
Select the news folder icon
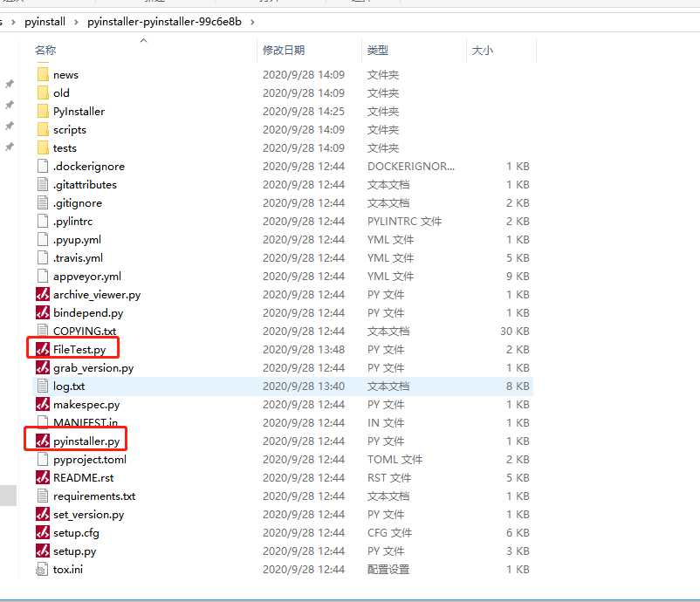point(43,75)
